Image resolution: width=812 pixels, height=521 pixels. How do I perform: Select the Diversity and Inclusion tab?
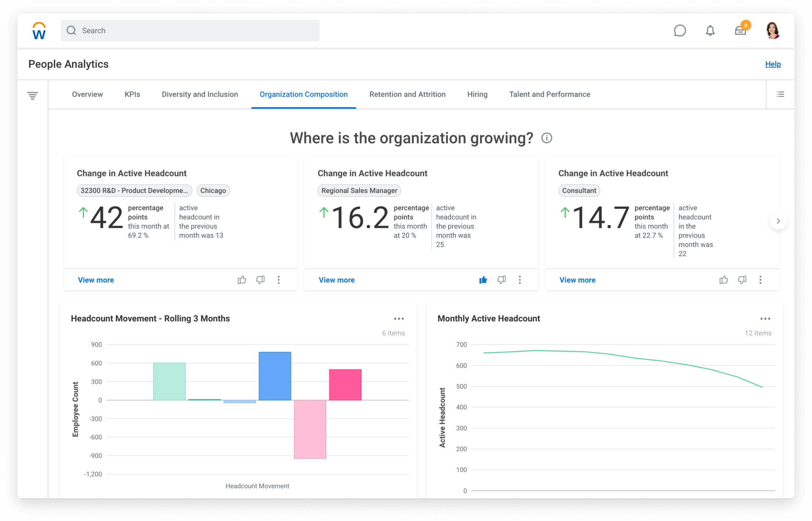pyautogui.click(x=200, y=94)
